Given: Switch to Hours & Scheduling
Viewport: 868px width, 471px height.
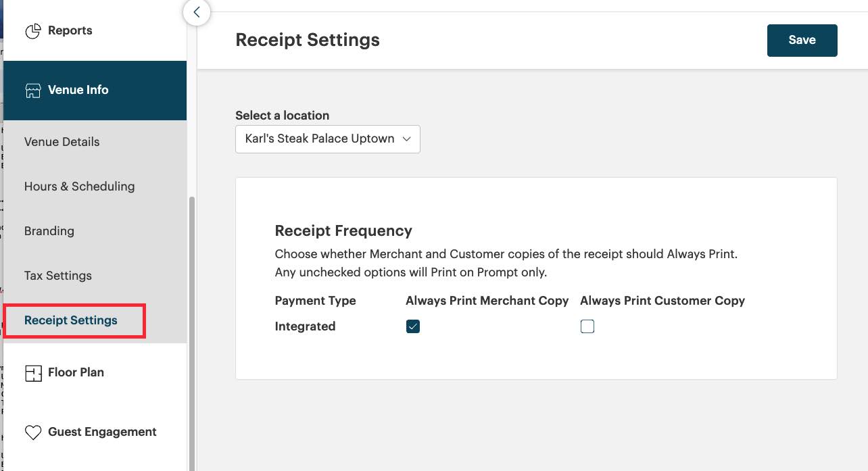Looking at the screenshot, I should click(79, 186).
